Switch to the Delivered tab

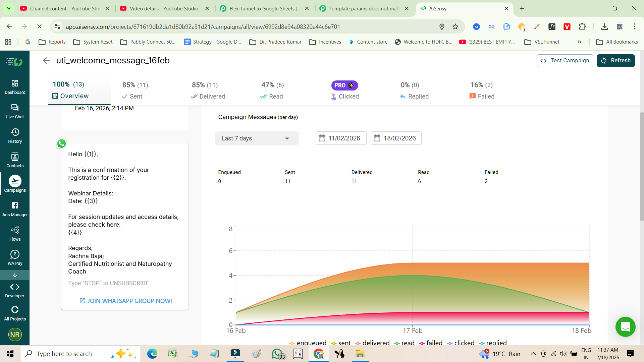click(208, 91)
